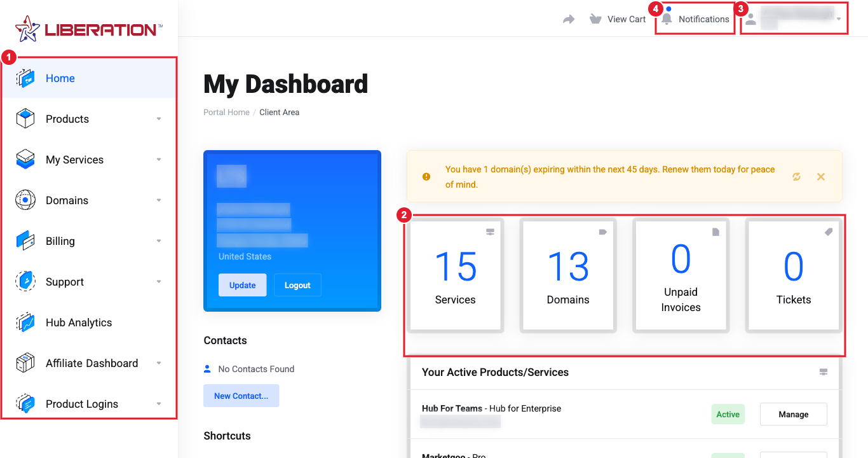
Task: Click the document icon on Unpaid Invoices card
Action: coord(715,232)
